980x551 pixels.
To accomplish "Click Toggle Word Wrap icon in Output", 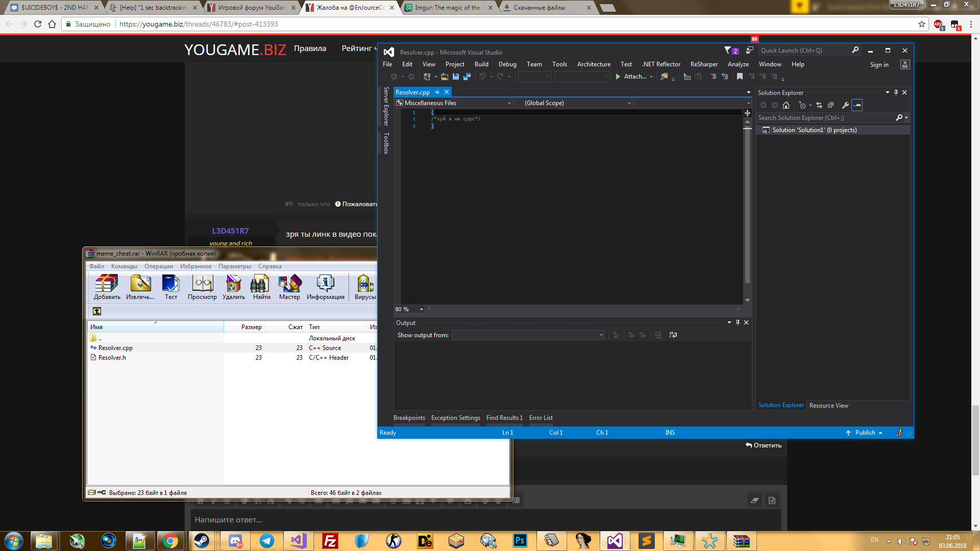I will pos(673,335).
